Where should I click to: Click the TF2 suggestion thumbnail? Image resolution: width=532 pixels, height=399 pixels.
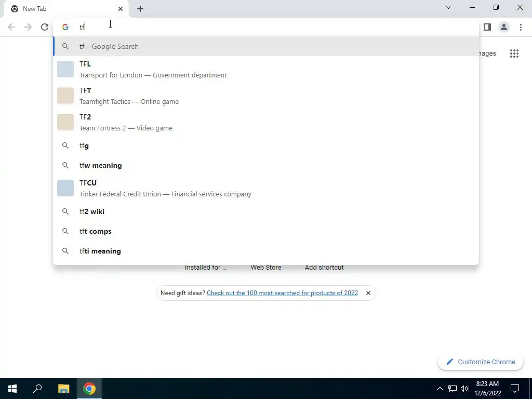click(x=65, y=122)
